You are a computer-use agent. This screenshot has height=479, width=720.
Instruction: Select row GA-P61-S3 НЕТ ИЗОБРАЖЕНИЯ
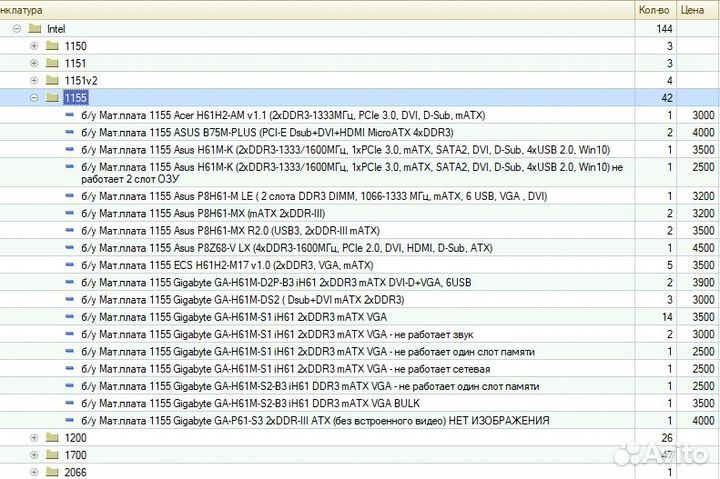click(360, 420)
